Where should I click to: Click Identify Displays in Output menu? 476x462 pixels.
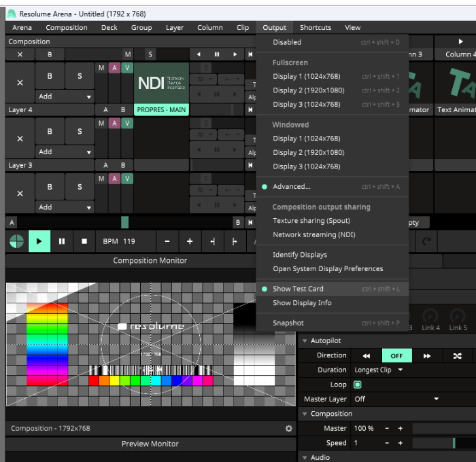point(299,255)
